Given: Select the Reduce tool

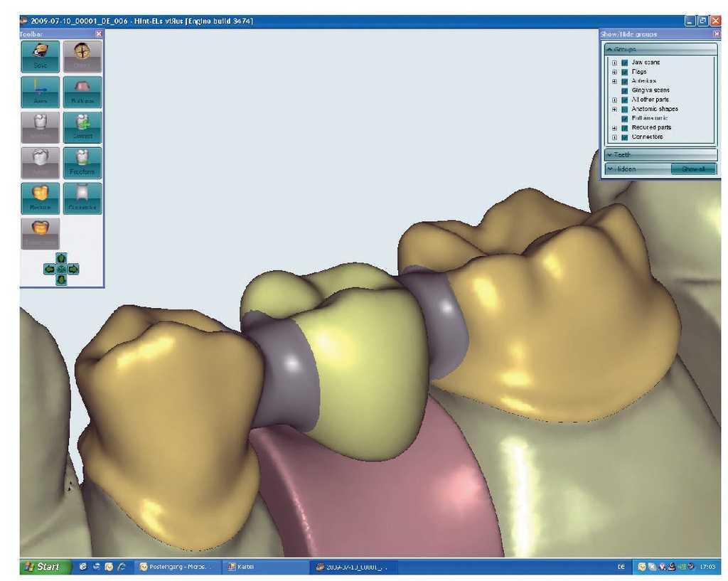Looking at the screenshot, I should click(x=40, y=198).
